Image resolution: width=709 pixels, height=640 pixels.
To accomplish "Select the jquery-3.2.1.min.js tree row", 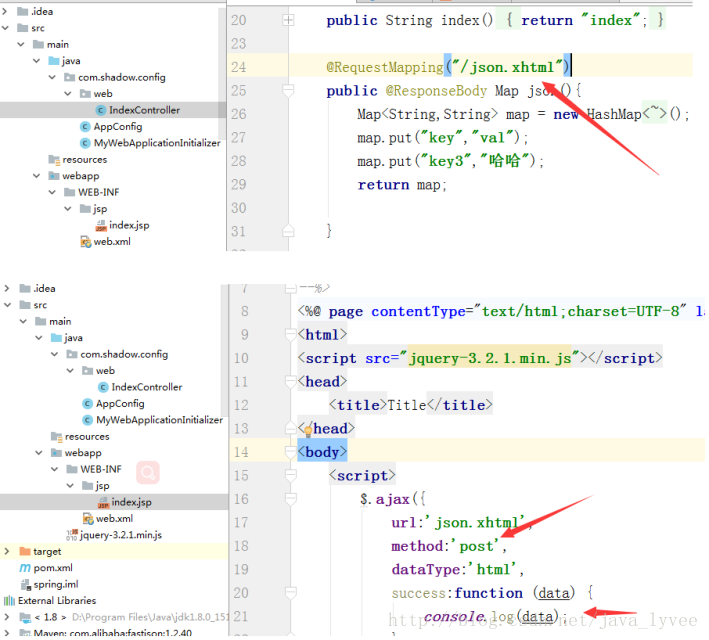I will click(x=114, y=535).
